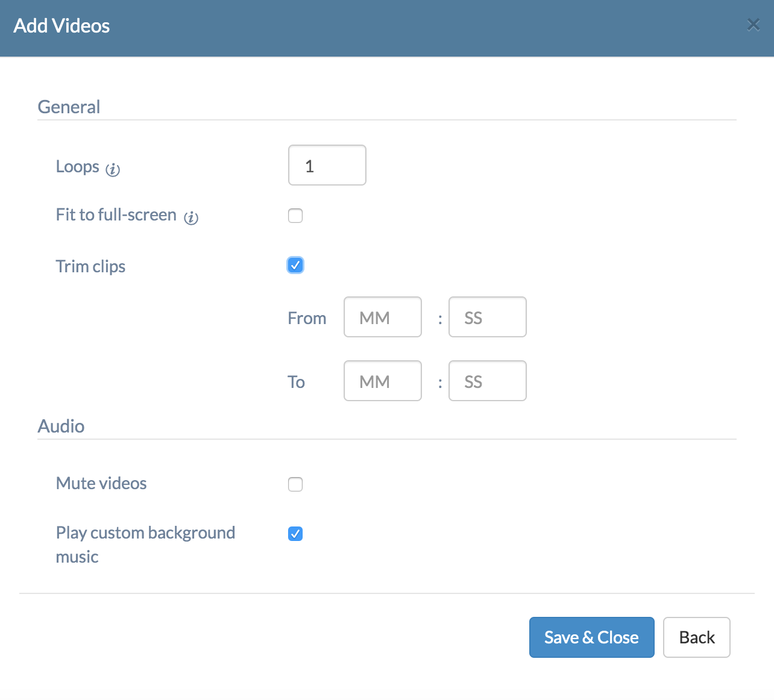The width and height of the screenshot is (774, 700).
Task: Uncheck the Trim clips checkbox
Action: tap(295, 265)
